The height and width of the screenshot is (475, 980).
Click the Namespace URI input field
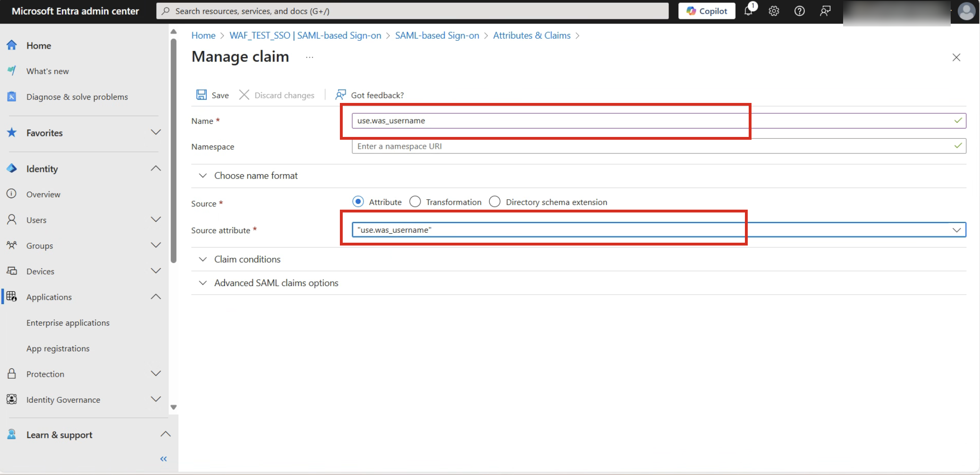click(x=659, y=146)
